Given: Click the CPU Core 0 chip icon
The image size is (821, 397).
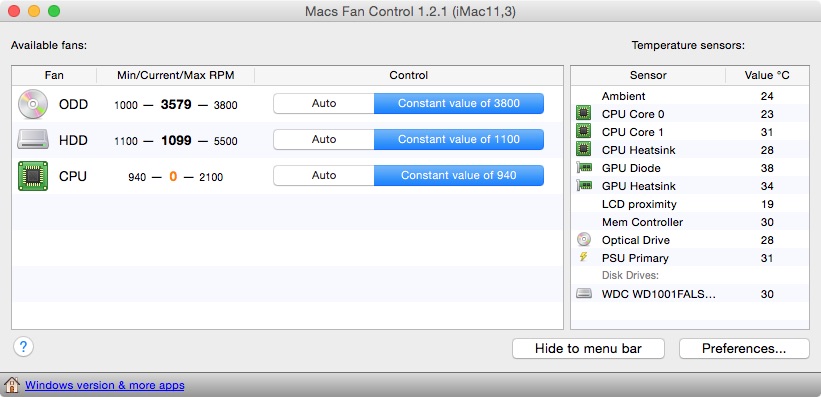Looking at the screenshot, I should click(x=583, y=114).
